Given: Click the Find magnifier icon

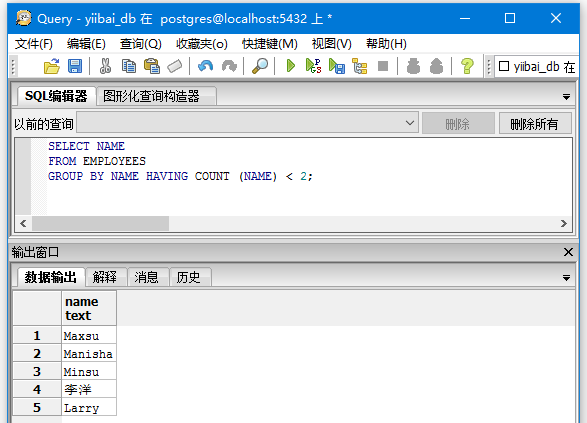Looking at the screenshot, I should click(260, 66).
